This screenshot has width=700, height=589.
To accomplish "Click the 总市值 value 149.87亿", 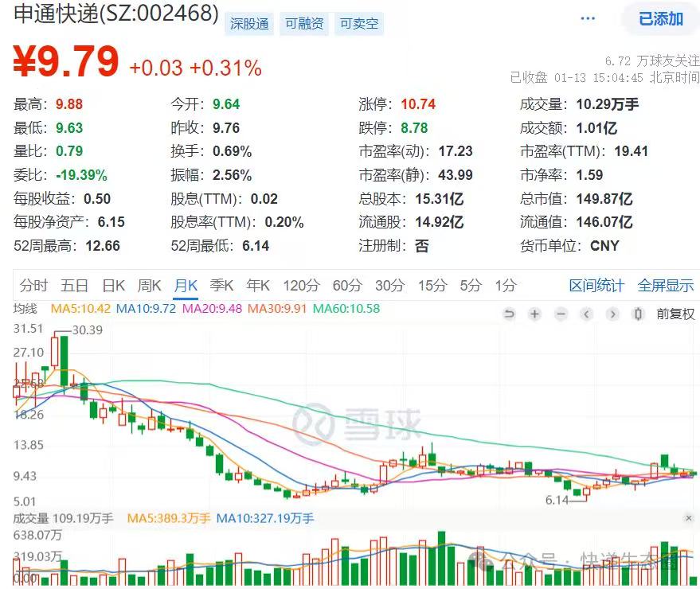I will point(604,198).
